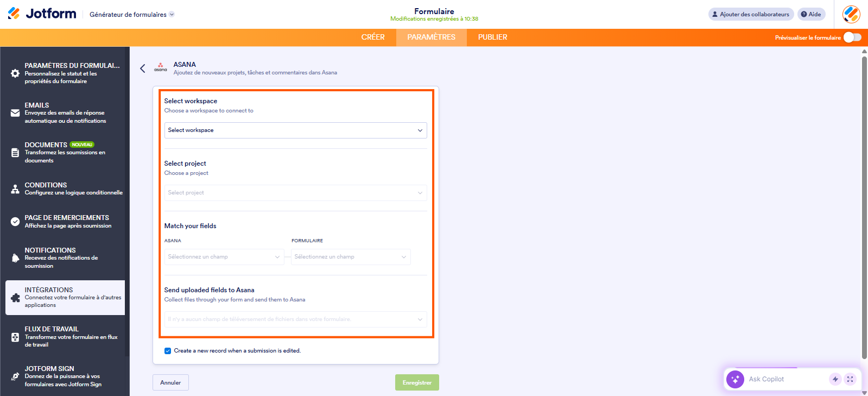
Task: Open the Flux de travail section
Action: point(65,337)
